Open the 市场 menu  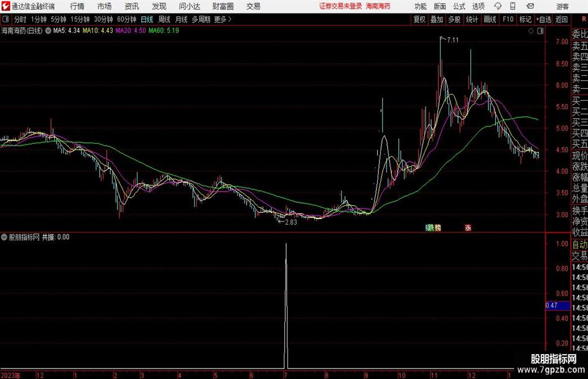105,6
